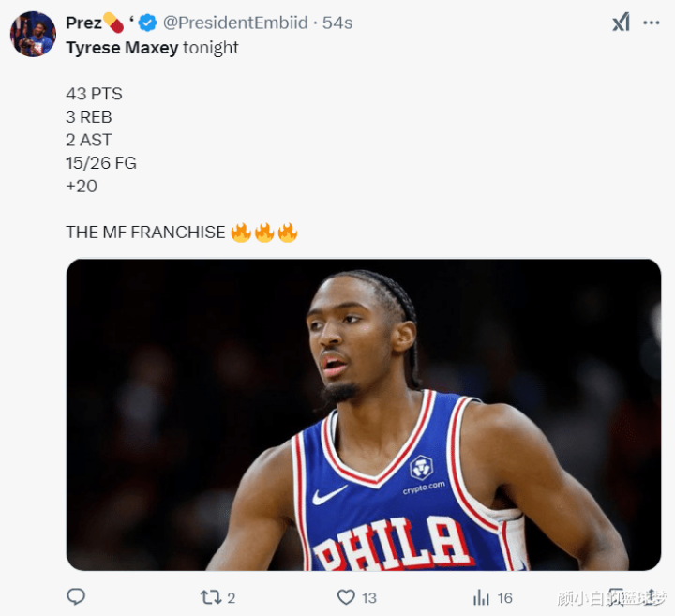Click the 43 PTS stat line
Image resolution: width=675 pixels, height=616 pixels.
pos(95,94)
